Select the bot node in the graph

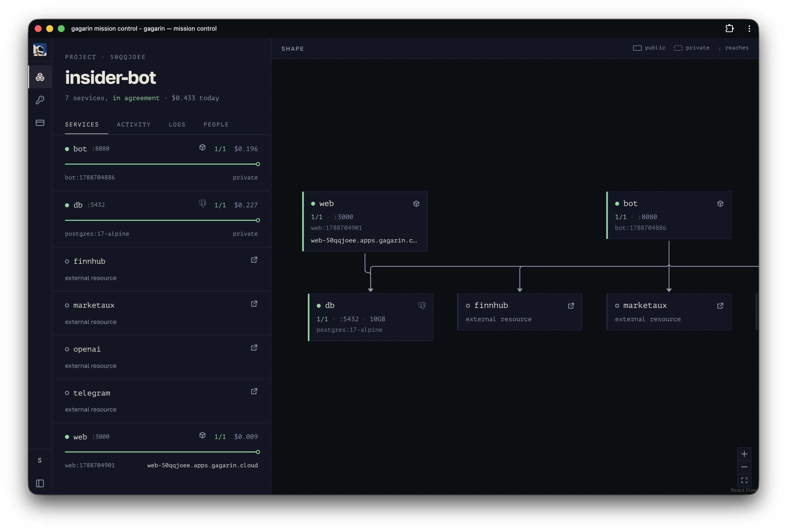click(669, 215)
